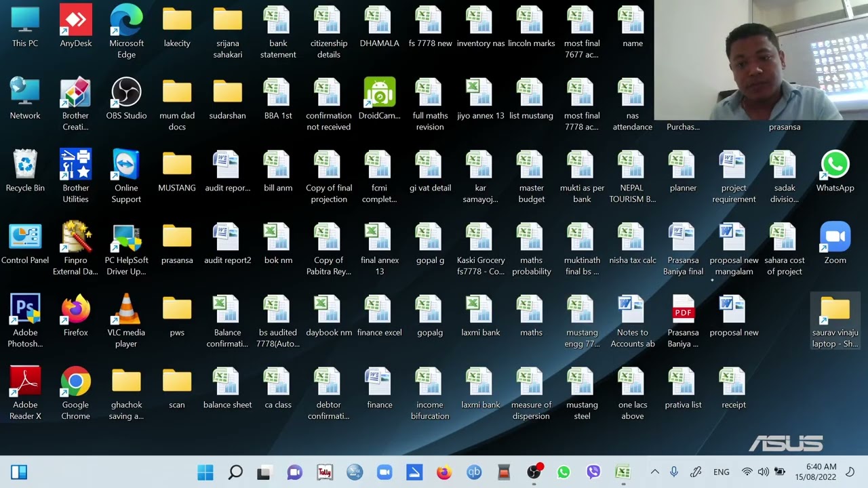Open the lakecity folder
The image size is (868, 488).
coord(177,27)
